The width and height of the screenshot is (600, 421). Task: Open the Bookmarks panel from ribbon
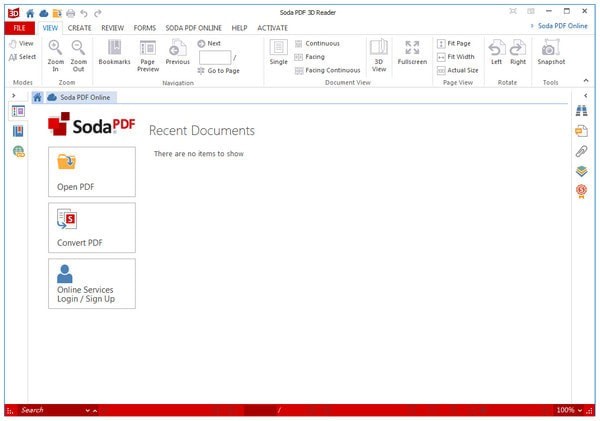(114, 49)
